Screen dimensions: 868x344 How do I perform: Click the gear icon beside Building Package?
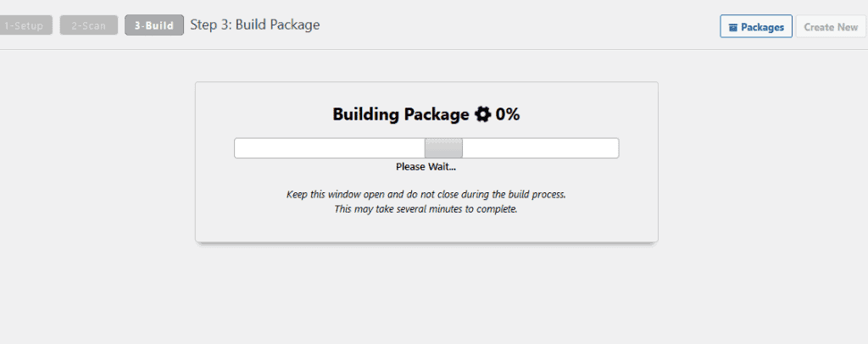pyautogui.click(x=483, y=115)
